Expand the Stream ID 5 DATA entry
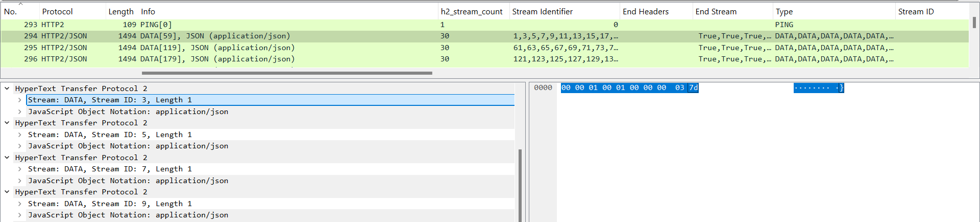Screen dimensions: 980x222 point(19,135)
